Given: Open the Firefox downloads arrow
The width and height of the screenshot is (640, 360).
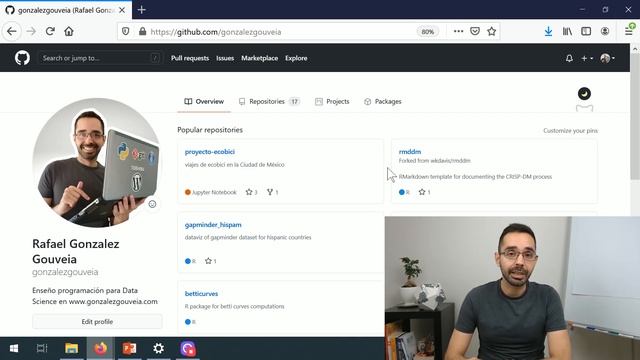Looking at the screenshot, I should click(548, 31).
